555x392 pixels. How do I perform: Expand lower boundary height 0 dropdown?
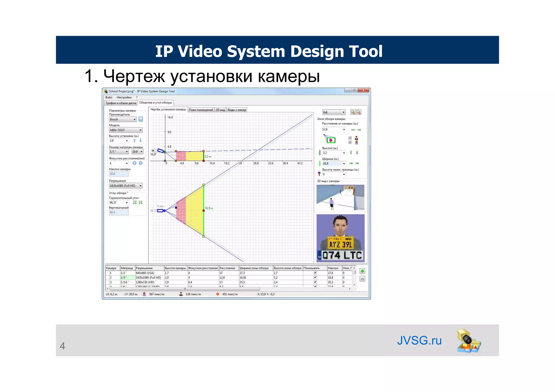tap(344, 174)
